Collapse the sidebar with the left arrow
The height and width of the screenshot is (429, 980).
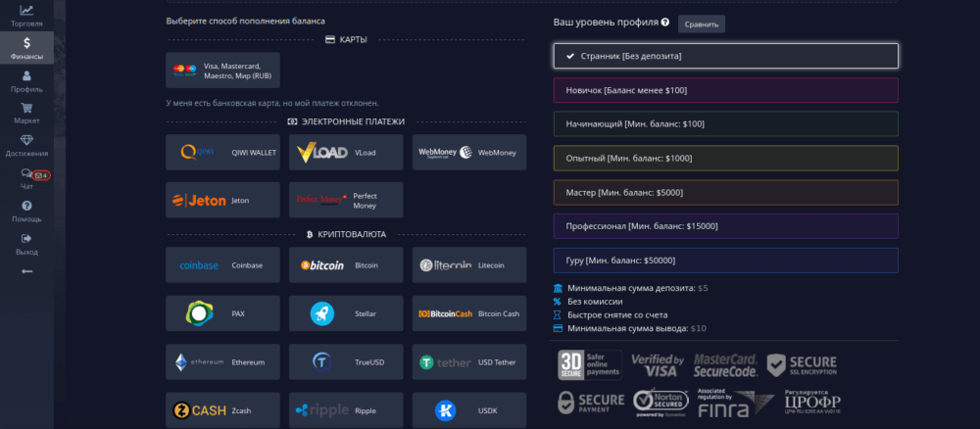click(26, 271)
